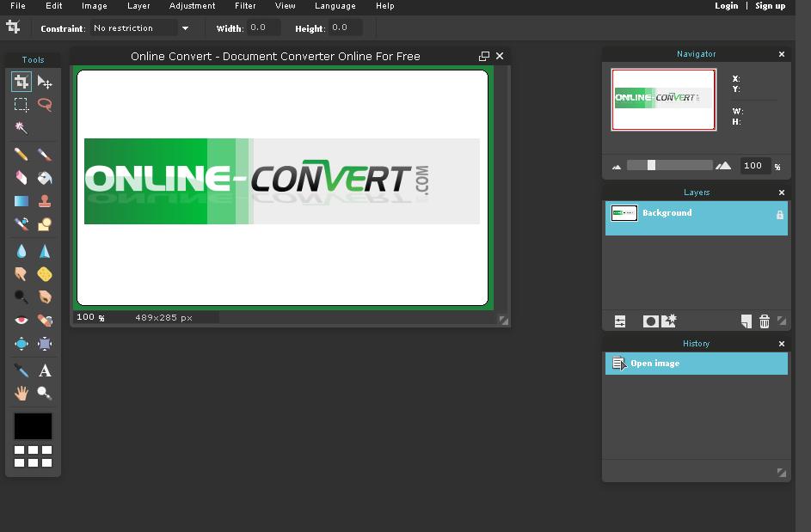Select the Marquee selection tool
Screen dimensions: 811x532
pyautogui.click(x=22, y=105)
